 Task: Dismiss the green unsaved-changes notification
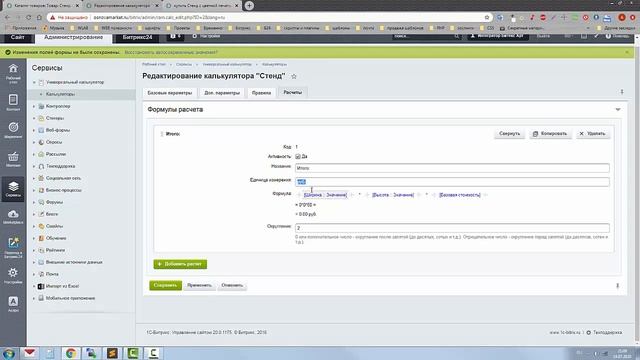coord(627,52)
